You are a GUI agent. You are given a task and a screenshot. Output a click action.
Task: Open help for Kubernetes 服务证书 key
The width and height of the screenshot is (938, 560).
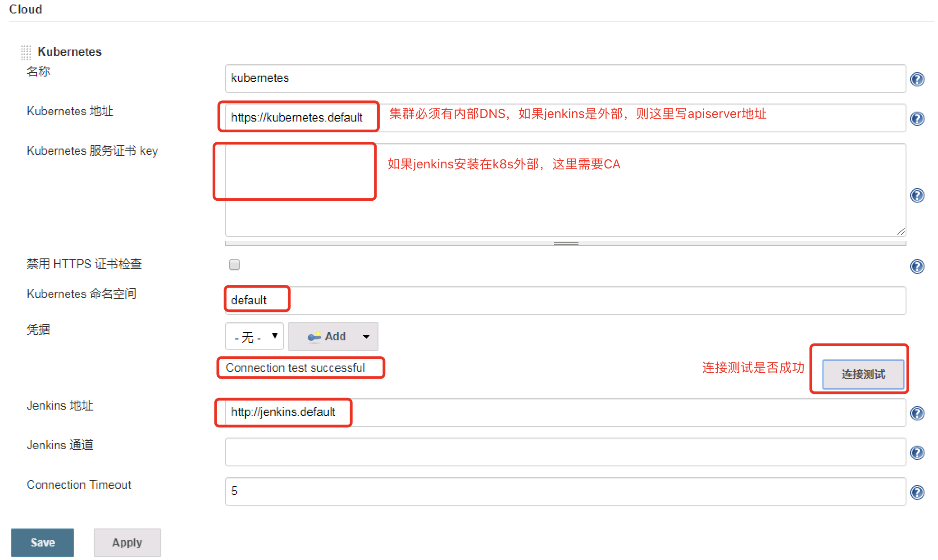[x=917, y=195]
